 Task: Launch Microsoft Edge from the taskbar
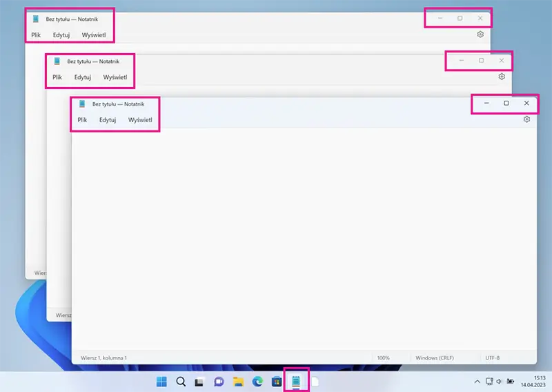257,381
